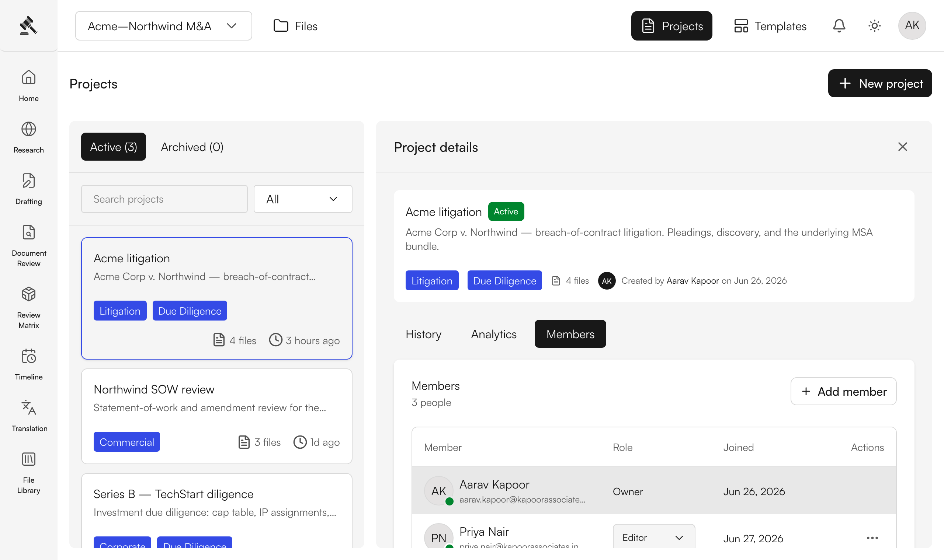Close the Project details panel
This screenshot has width=944, height=560.
click(x=902, y=147)
